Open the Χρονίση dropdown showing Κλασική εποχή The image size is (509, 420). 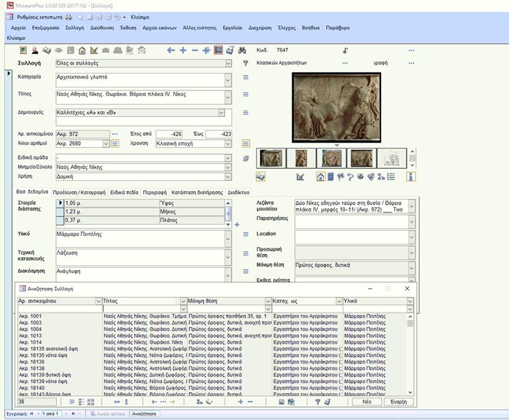(228, 144)
